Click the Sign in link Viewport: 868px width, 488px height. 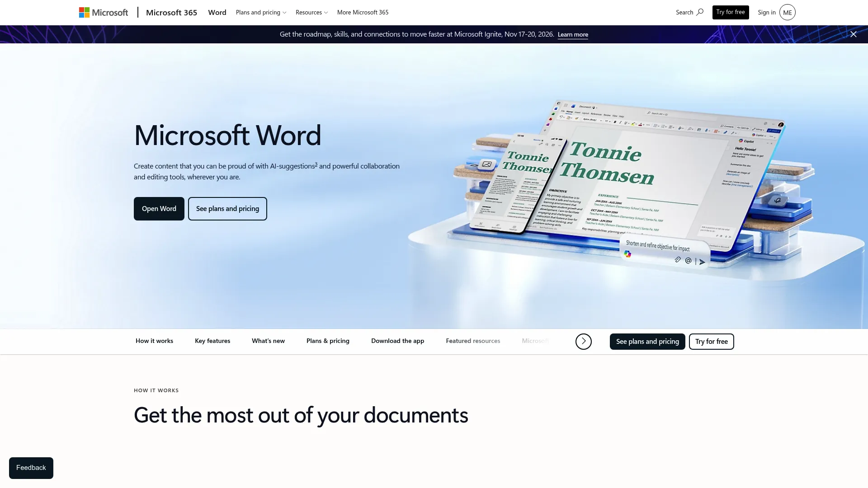coord(767,12)
